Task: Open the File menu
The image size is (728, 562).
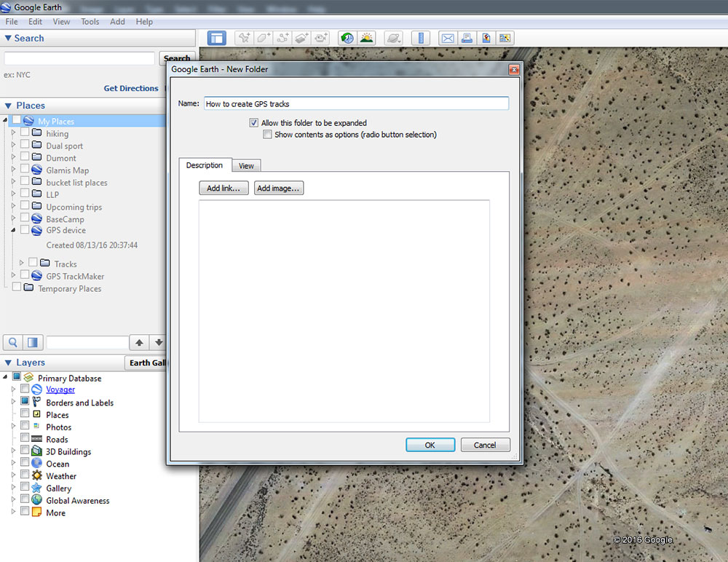Action: point(12,21)
